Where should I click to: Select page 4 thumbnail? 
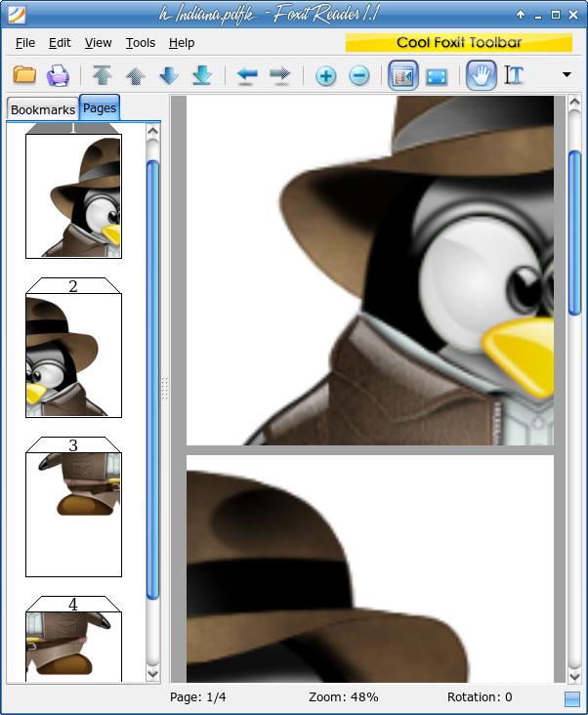coord(73,647)
